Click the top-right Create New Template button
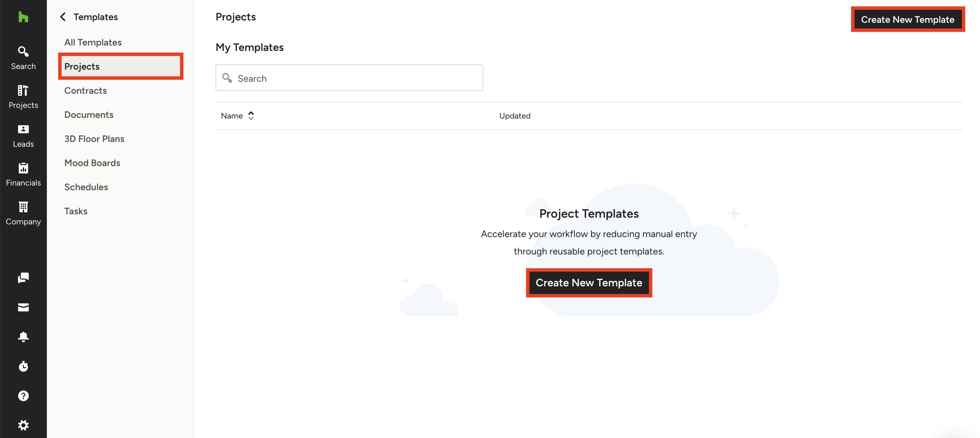The height and width of the screenshot is (438, 980). click(x=908, y=19)
